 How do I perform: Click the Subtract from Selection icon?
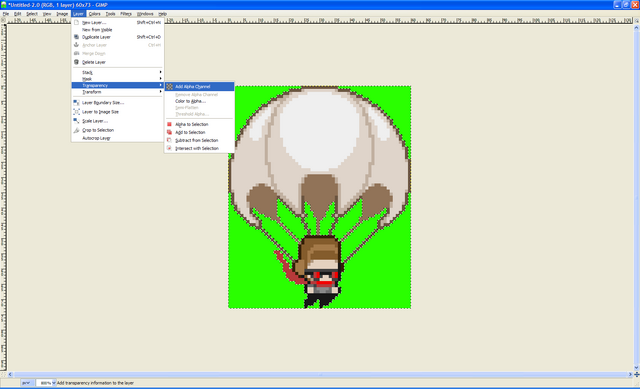pyautogui.click(x=169, y=140)
